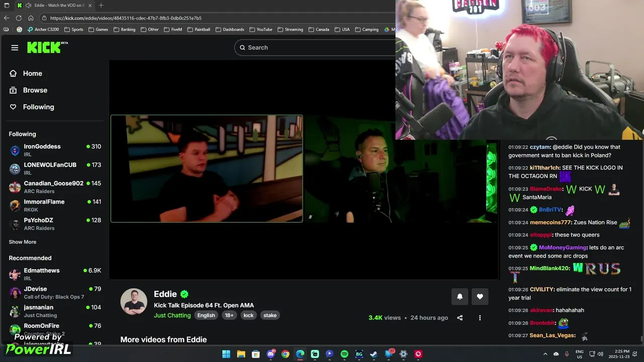Screen dimensions: 644x362
Task: Open Browse in sidebar
Action: 28,90
